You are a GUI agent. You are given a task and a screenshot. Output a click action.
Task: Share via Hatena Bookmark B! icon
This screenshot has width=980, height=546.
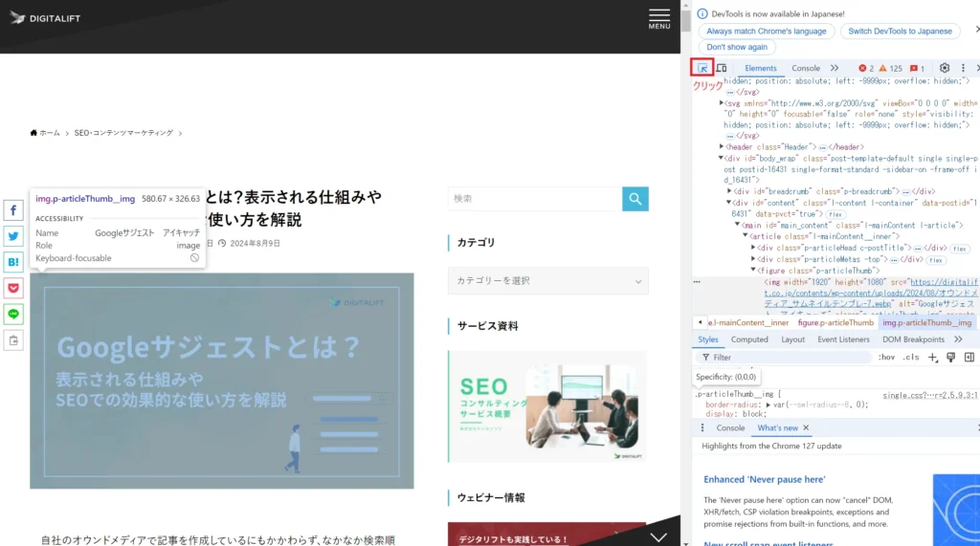13,262
